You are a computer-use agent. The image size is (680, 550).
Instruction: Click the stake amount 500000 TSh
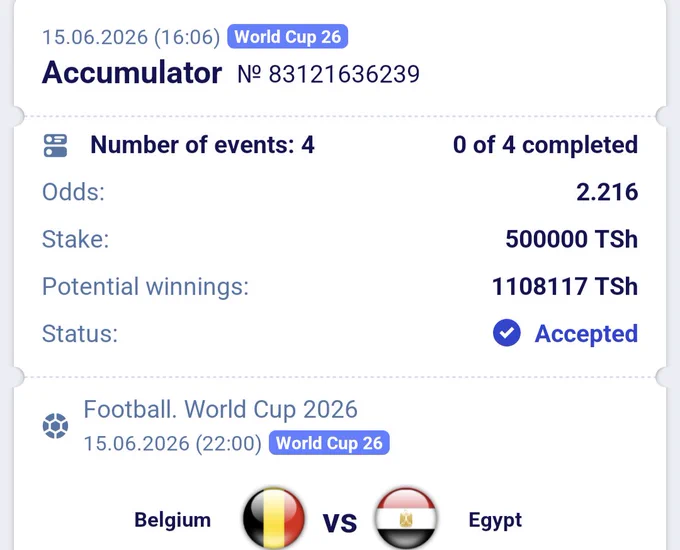pyautogui.click(x=572, y=239)
